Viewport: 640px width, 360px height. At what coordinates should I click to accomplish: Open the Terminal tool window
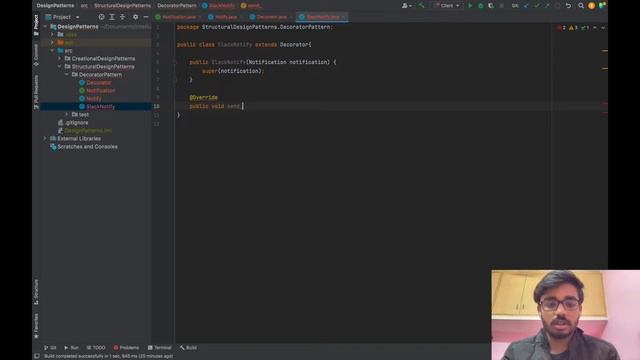[160, 348]
